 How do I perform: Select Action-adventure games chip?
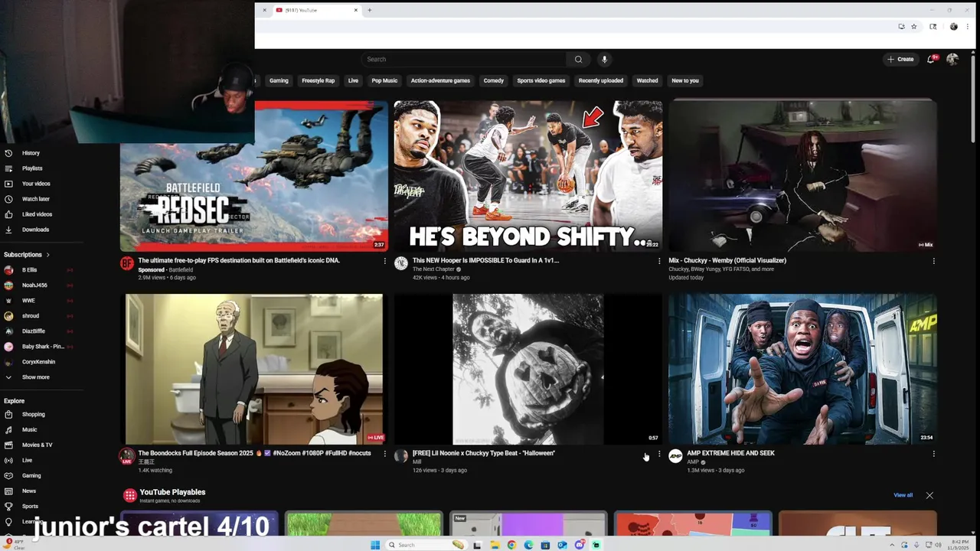[440, 80]
